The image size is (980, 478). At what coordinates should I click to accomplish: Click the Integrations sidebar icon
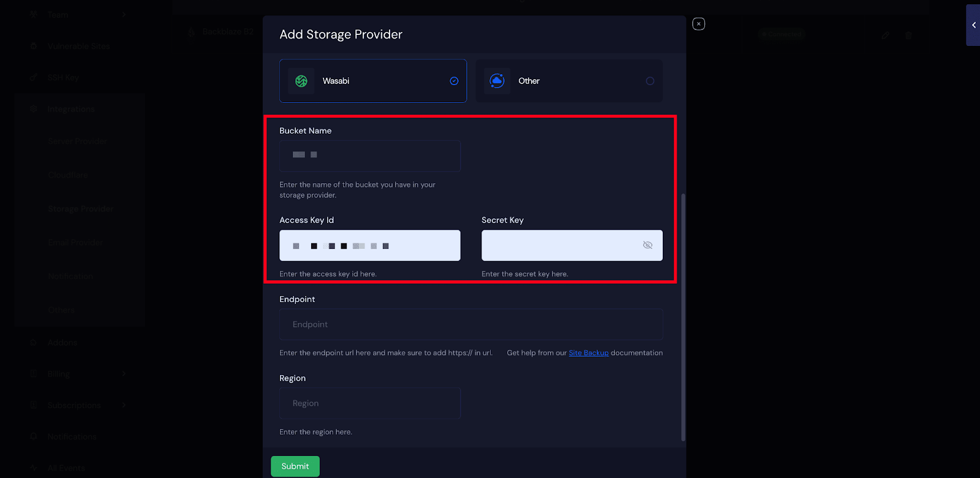tap(34, 109)
